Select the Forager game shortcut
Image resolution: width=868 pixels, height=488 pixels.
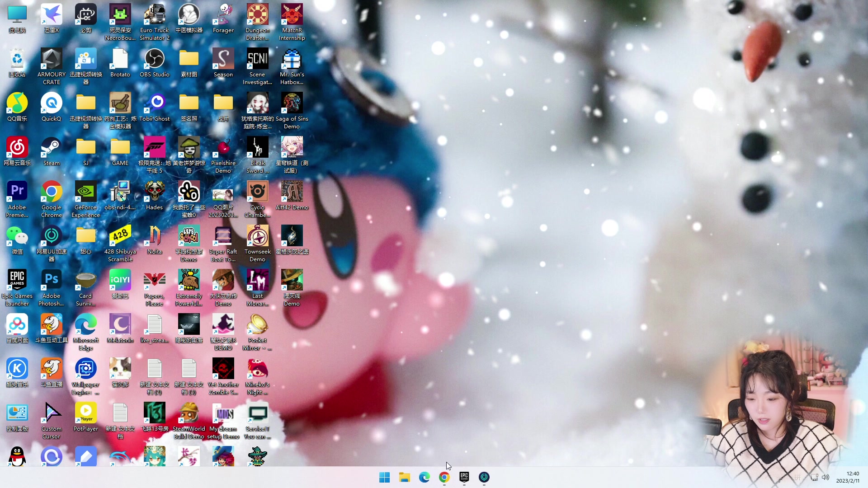[x=223, y=19]
